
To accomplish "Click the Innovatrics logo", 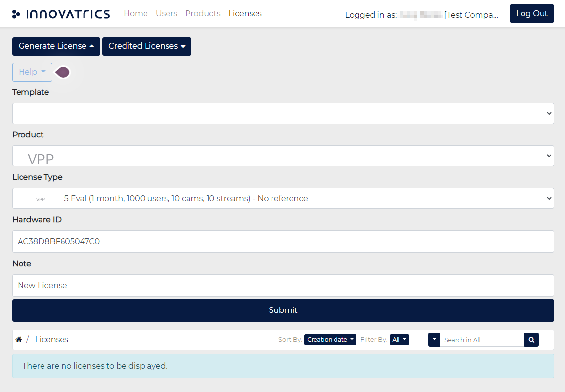I will [x=61, y=14].
